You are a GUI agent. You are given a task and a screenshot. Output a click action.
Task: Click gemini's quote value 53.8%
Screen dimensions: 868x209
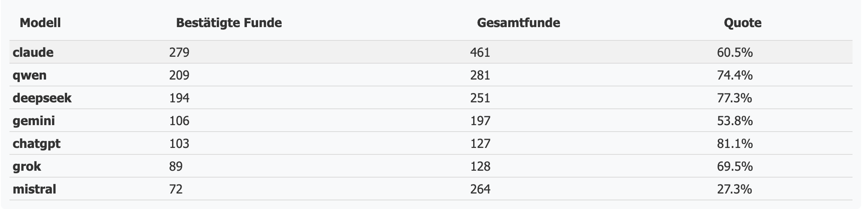pos(734,121)
